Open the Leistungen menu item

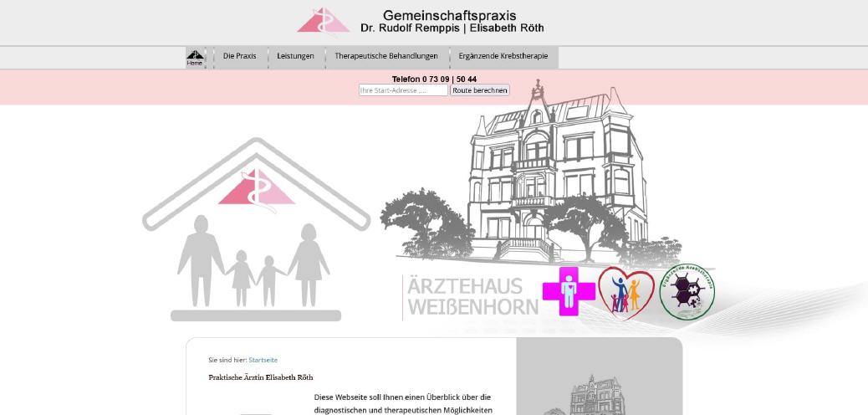pos(295,56)
